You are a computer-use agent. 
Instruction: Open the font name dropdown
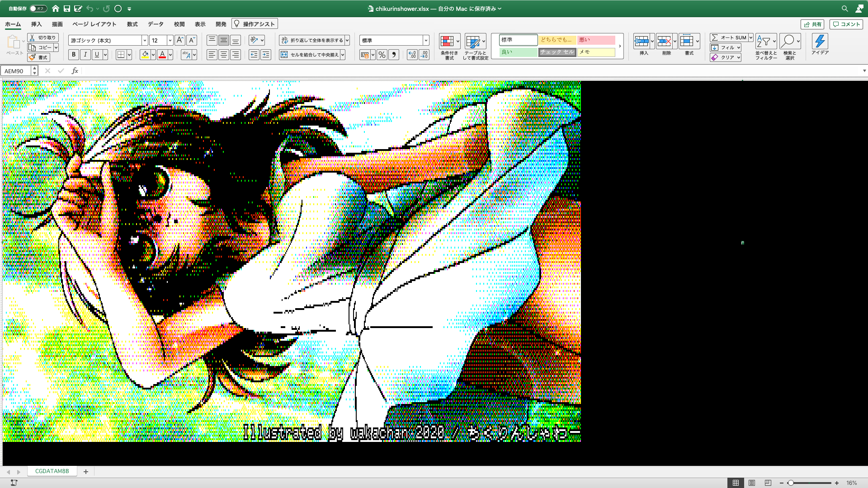point(145,40)
